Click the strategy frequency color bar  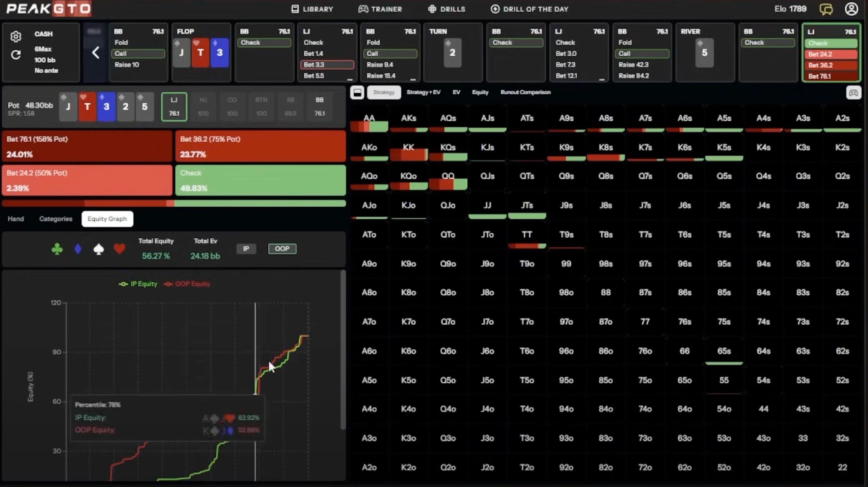(174, 203)
